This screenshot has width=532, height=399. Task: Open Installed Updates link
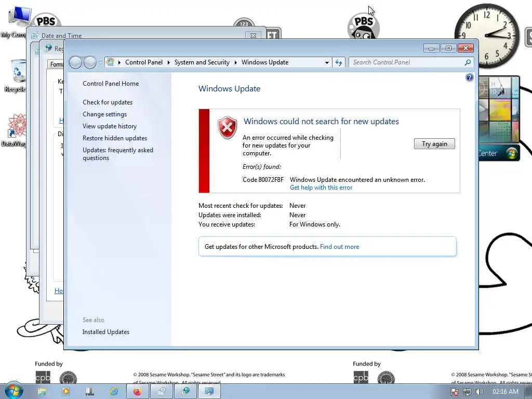(106, 332)
